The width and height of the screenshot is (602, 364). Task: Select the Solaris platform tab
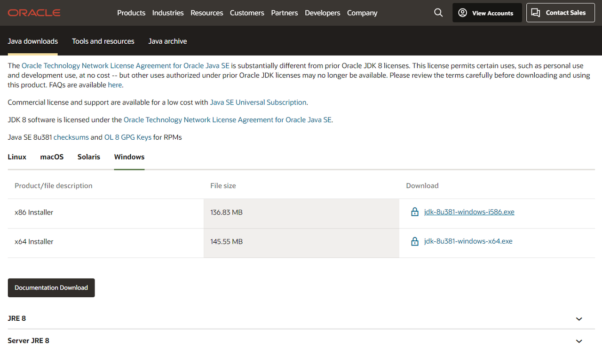click(89, 157)
